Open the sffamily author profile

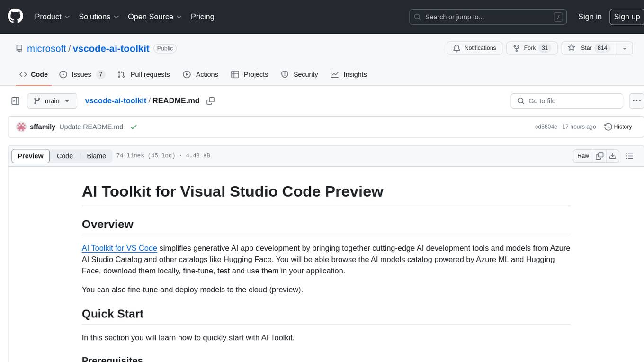[43, 127]
